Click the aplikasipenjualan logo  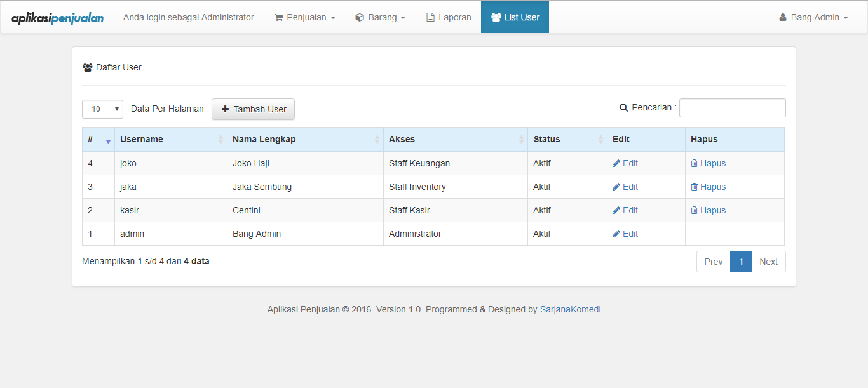tap(57, 18)
